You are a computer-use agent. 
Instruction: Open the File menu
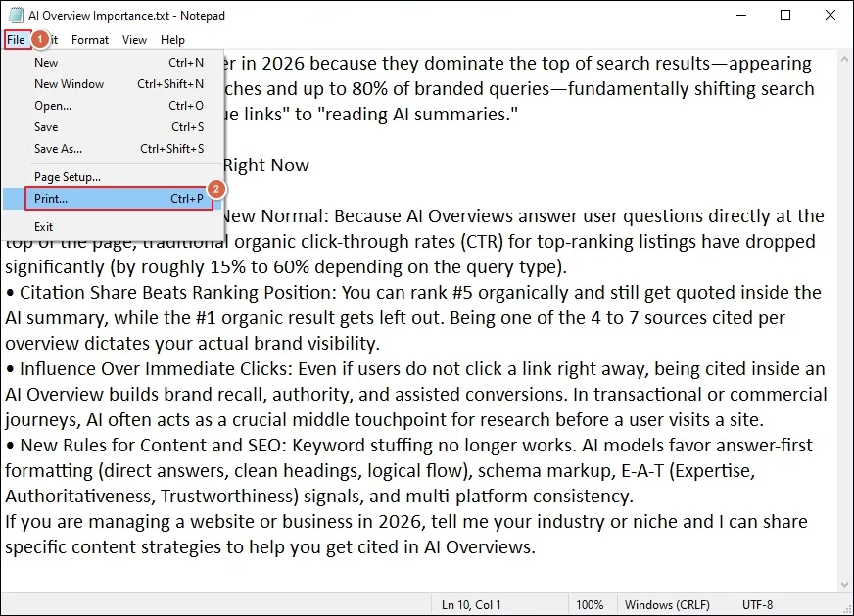pos(16,40)
